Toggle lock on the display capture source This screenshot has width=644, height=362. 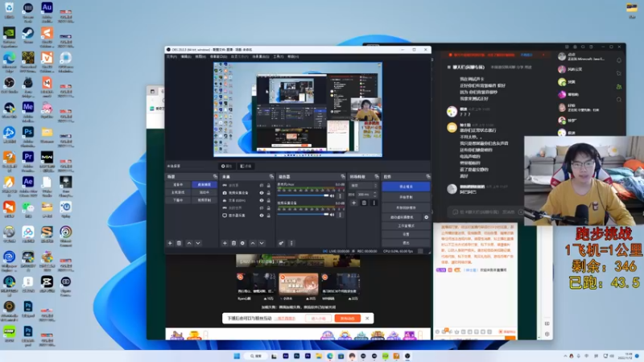pos(269,216)
